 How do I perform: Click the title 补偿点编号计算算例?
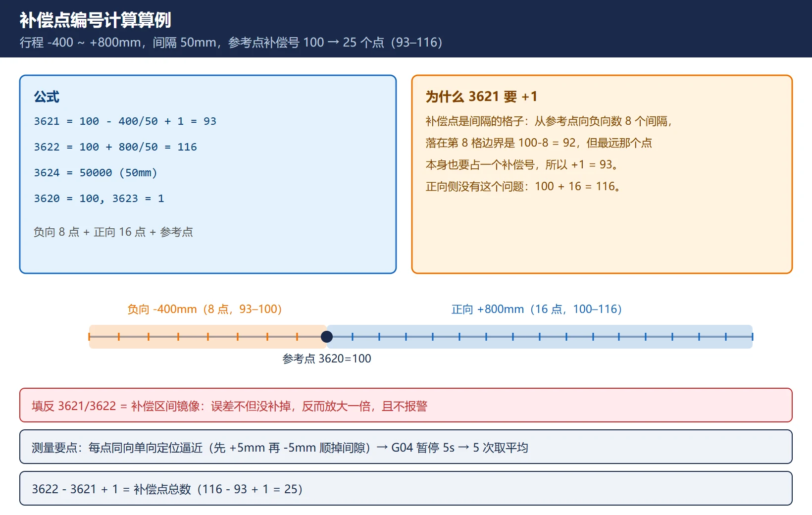pos(95,20)
